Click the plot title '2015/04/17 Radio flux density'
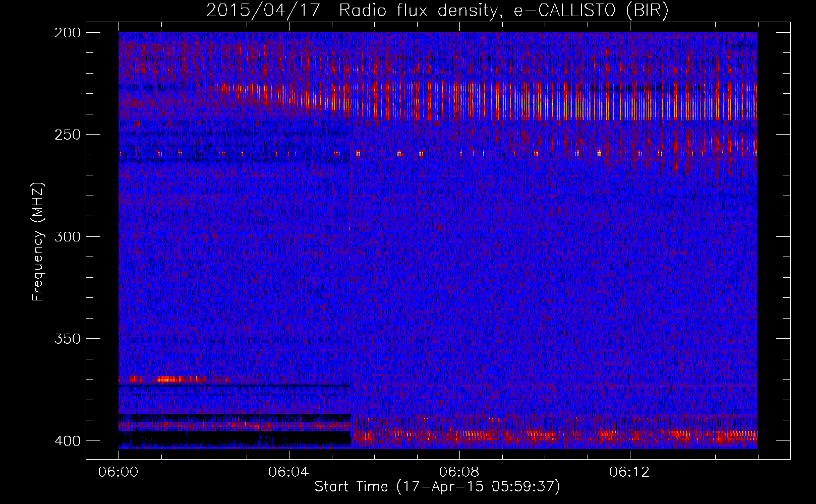Screen dimensions: 816x504 click(437, 11)
